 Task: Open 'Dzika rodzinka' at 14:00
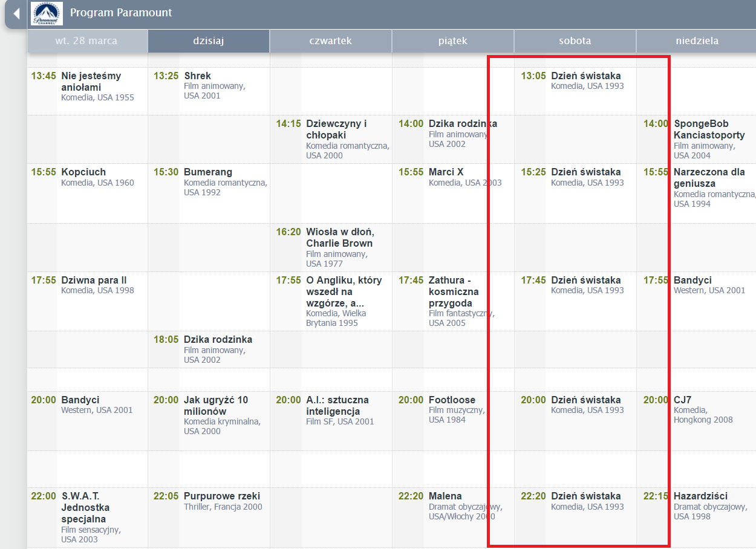[463, 123]
